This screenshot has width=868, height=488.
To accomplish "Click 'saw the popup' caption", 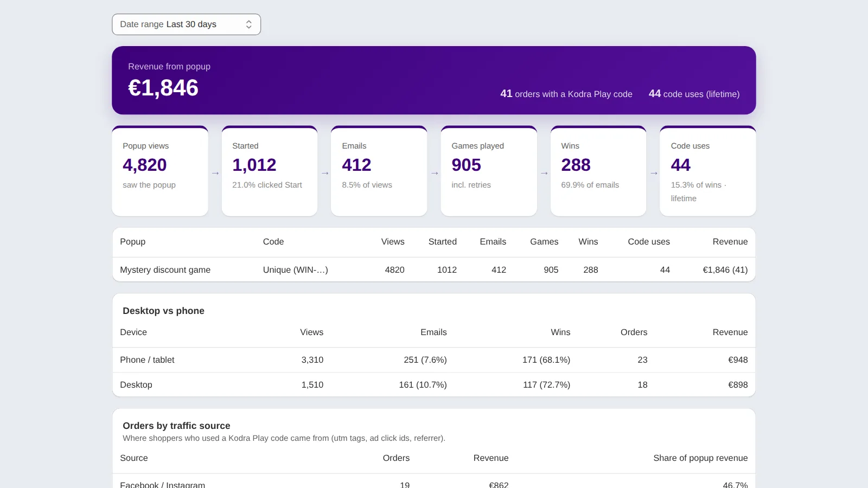I will 149,185.
